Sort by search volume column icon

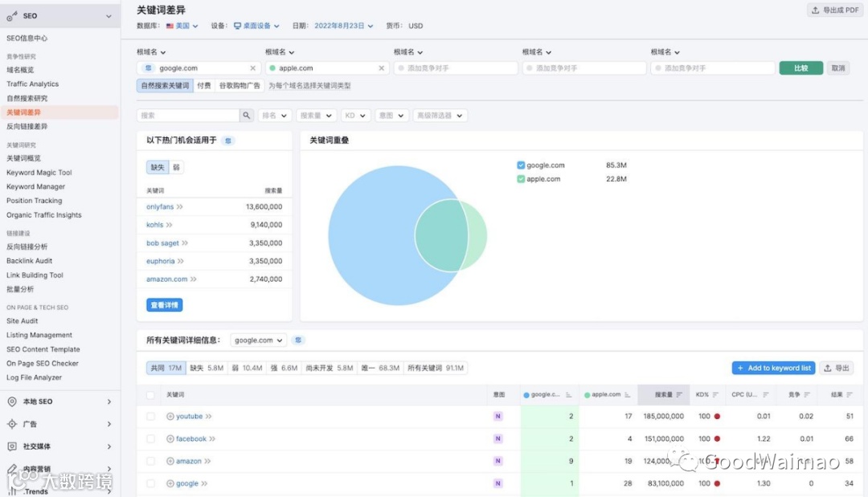coord(679,395)
